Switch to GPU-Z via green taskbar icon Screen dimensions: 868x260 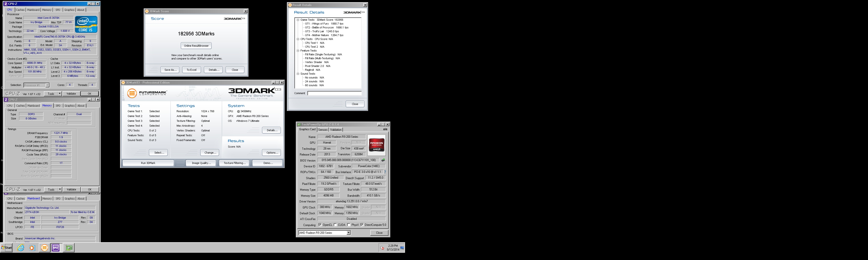point(69,248)
